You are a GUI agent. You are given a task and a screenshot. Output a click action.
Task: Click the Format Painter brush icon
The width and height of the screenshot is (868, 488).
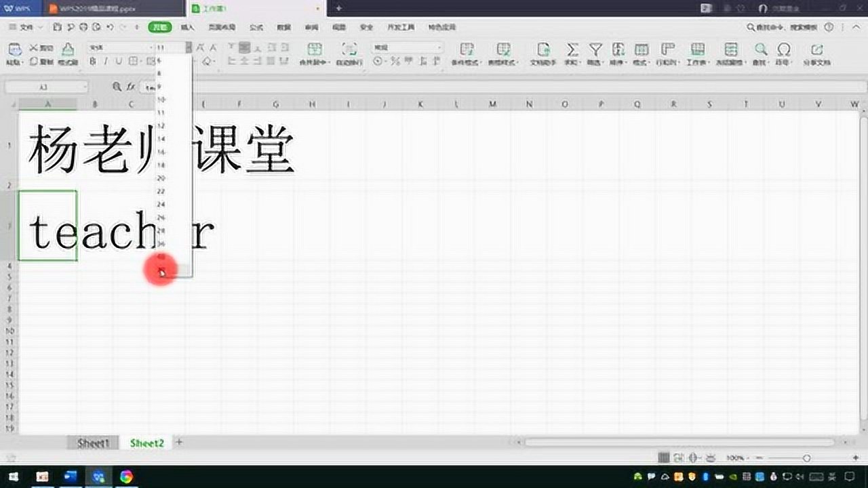click(68, 49)
